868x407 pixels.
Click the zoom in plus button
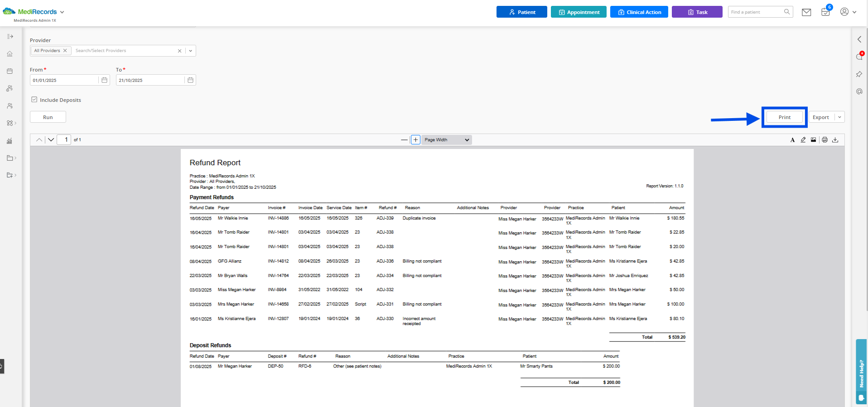pyautogui.click(x=415, y=140)
